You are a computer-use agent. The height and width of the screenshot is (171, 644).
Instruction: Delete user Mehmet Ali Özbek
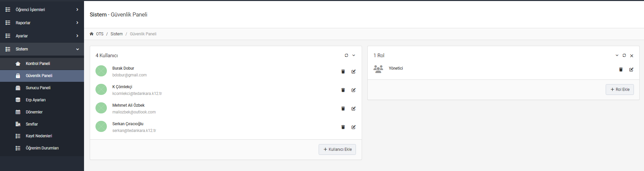pos(343,109)
